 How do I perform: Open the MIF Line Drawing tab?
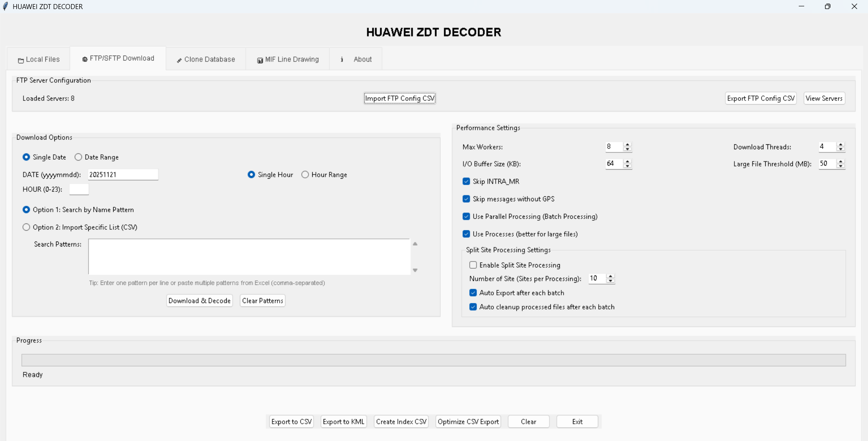(288, 59)
